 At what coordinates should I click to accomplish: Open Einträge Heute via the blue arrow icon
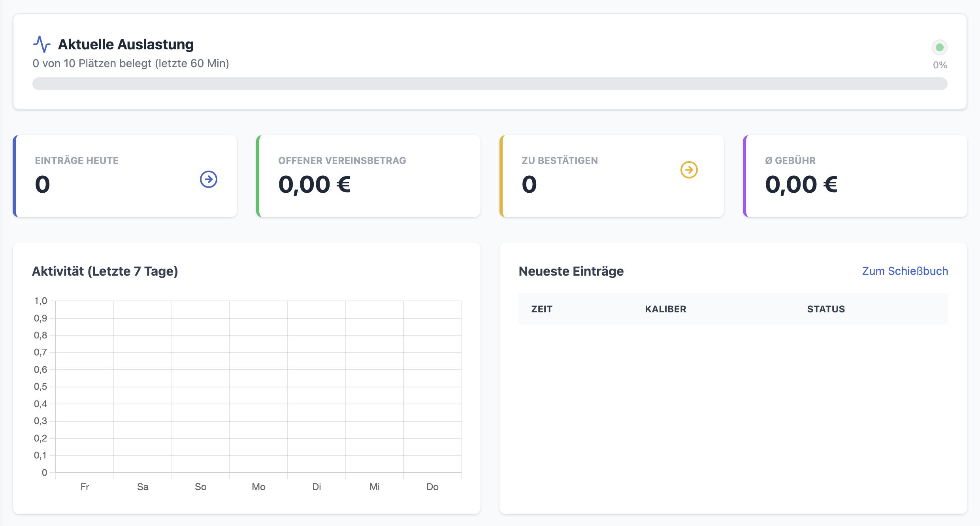point(208,179)
